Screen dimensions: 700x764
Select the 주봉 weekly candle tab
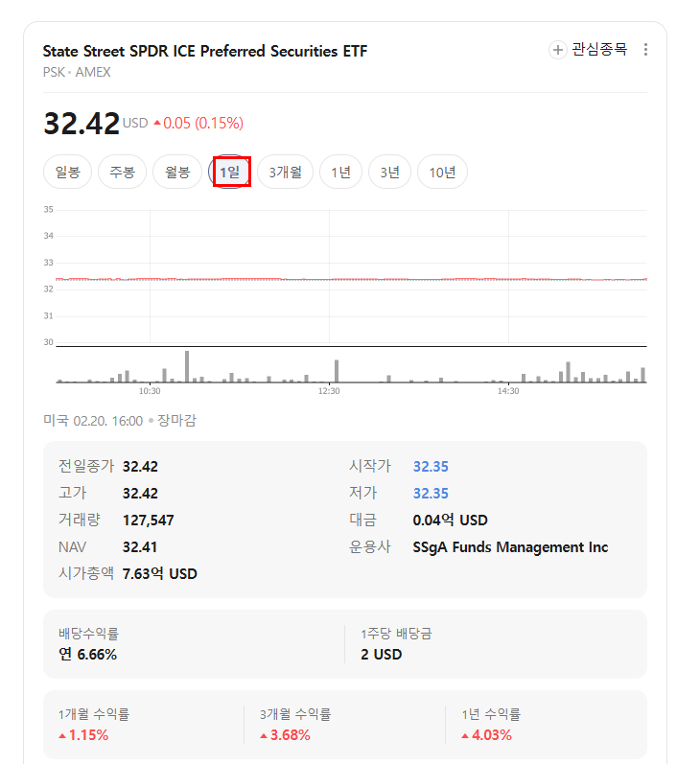point(122,172)
